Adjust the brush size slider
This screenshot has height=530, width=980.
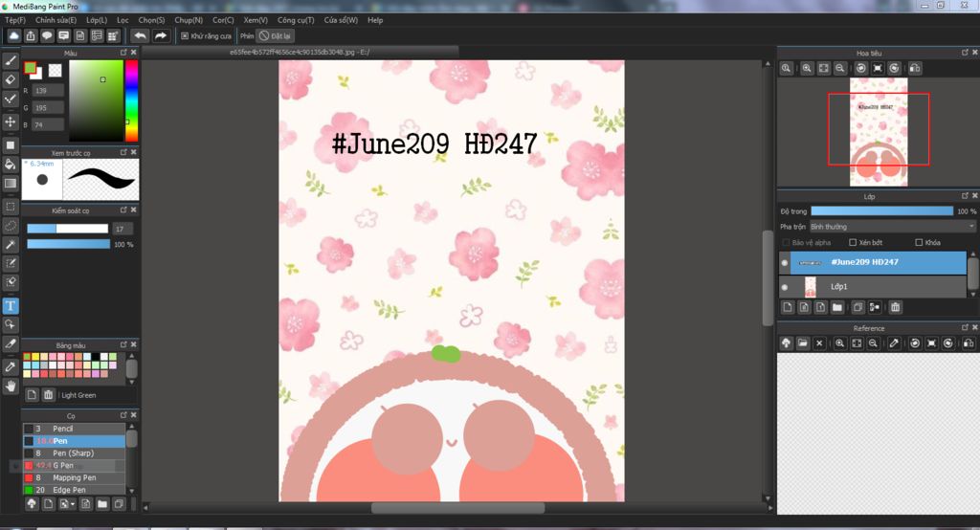click(68, 229)
